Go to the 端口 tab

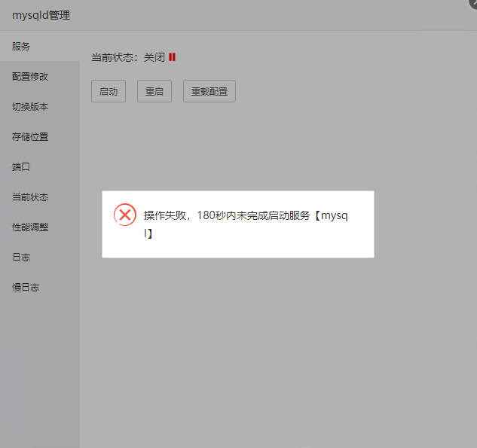[39, 166]
